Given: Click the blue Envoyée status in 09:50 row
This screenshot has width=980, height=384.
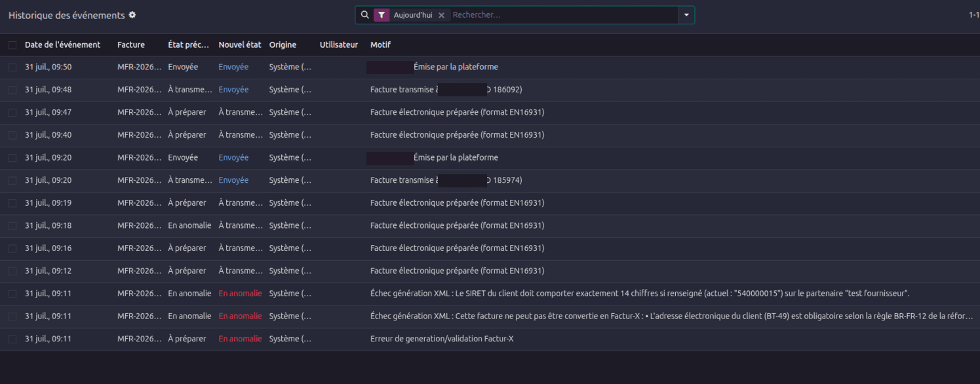Looking at the screenshot, I should click(233, 67).
